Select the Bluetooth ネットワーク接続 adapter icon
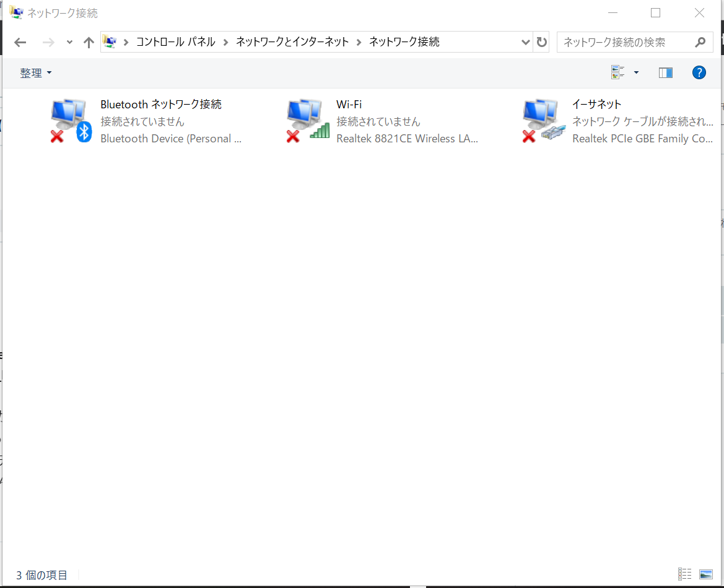Viewport: 724px width, 588px height. (71, 121)
